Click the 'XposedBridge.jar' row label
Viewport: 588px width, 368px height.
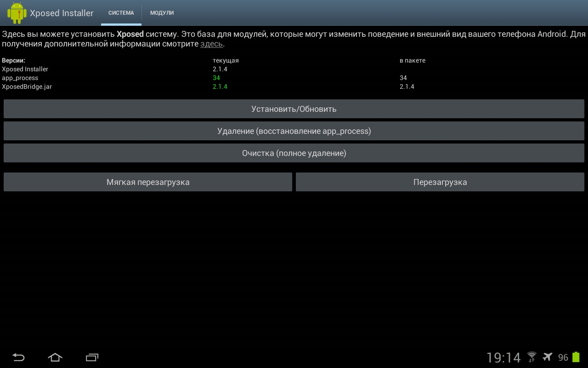point(27,86)
